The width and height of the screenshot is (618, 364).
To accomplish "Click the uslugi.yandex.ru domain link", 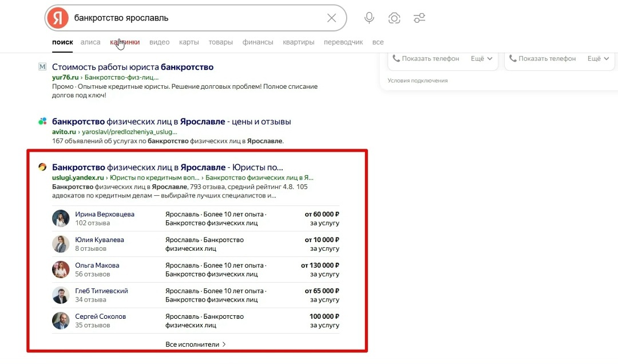I will tap(78, 177).
